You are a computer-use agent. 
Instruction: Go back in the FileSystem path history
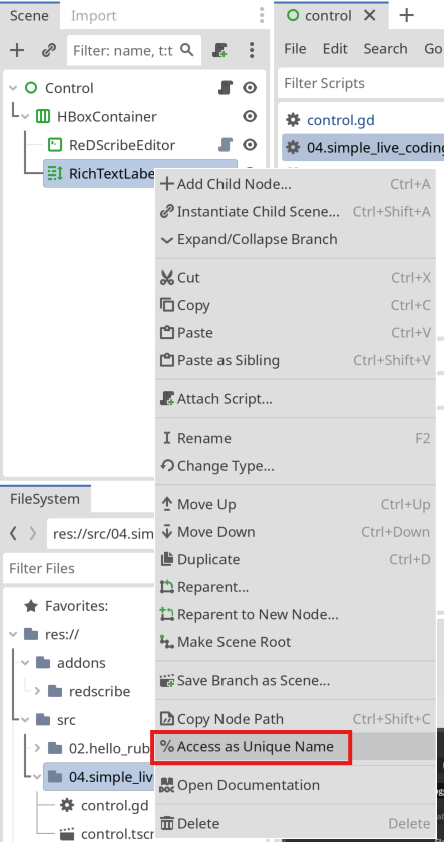pos(14,533)
